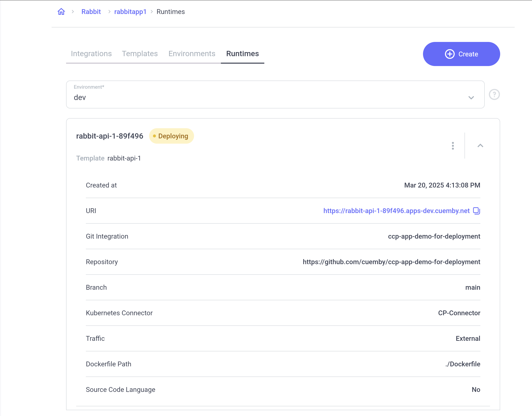532x416 pixels.
Task: Click the help question mark icon
Action: tap(494, 94)
